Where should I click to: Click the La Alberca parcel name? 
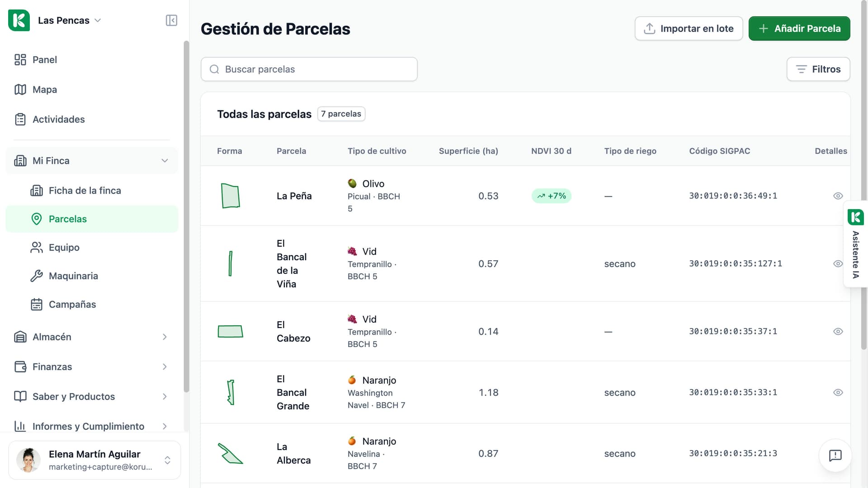click(293, 453)
